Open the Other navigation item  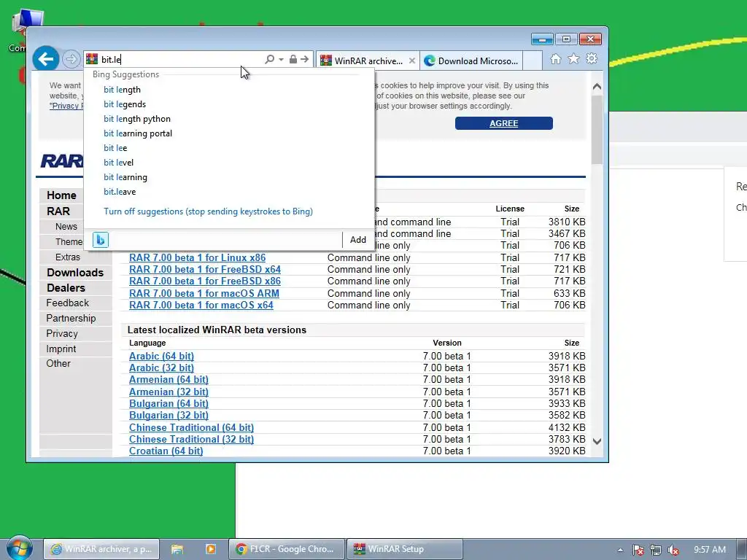tap(58, 363)
